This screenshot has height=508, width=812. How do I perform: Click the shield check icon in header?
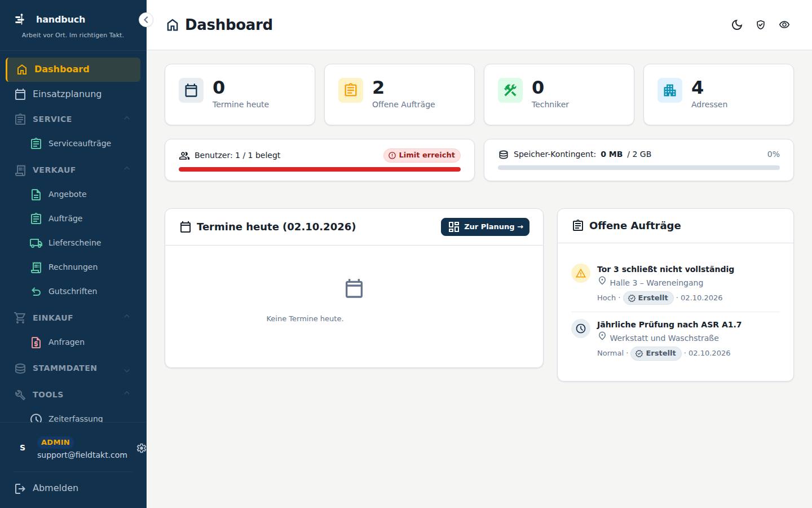pyautogui.click(x=761, y=25)
